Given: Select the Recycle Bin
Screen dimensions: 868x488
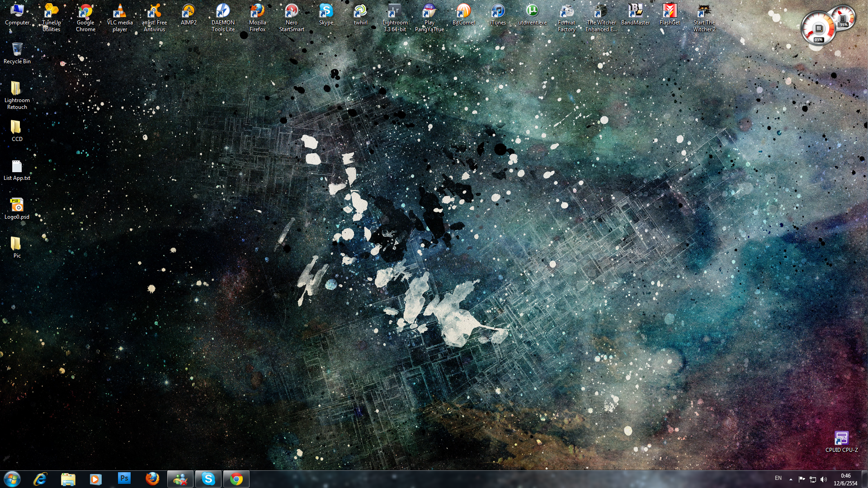Looking at the screenshot, I should (17, 53).
